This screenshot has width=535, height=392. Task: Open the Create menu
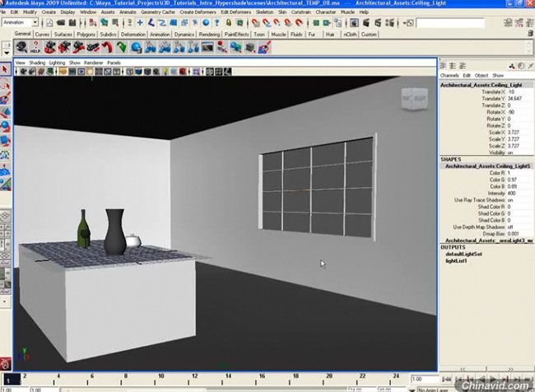[49, 12]
